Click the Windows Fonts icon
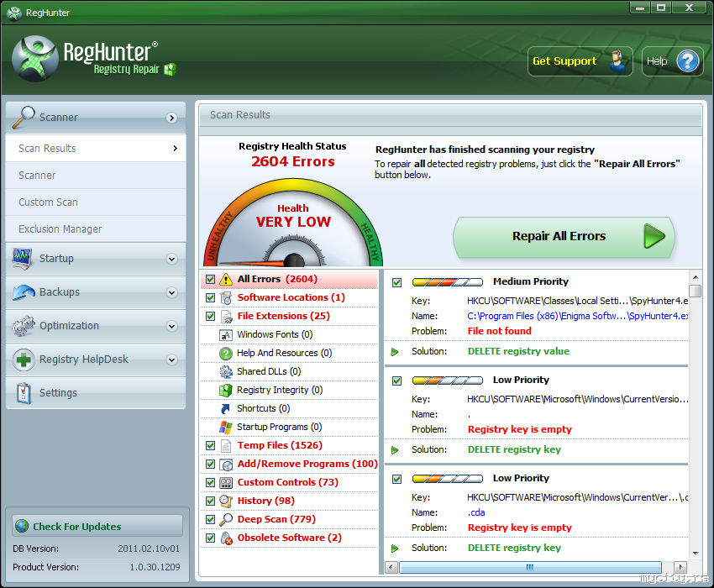714x588 pixels. 226,335
